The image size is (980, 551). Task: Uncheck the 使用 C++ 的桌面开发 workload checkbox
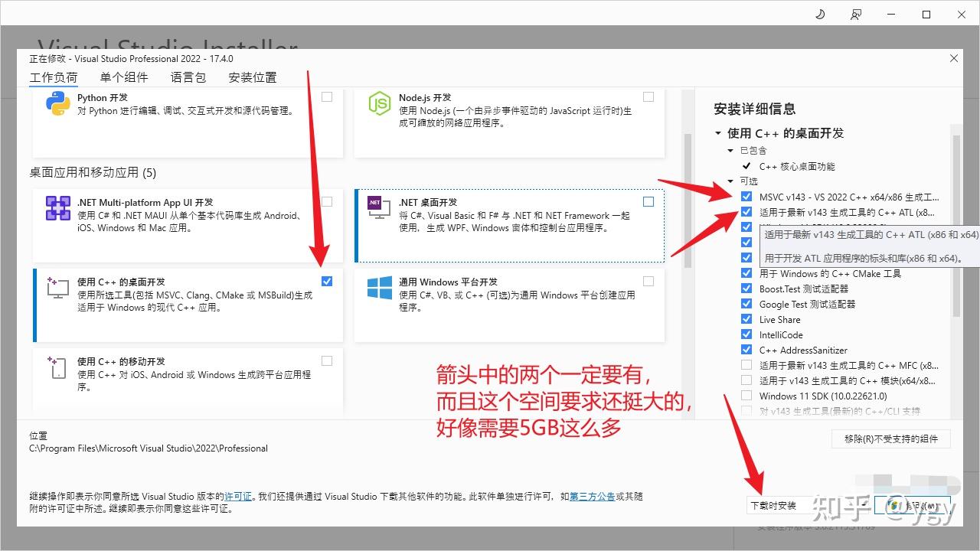pos(327,282)
